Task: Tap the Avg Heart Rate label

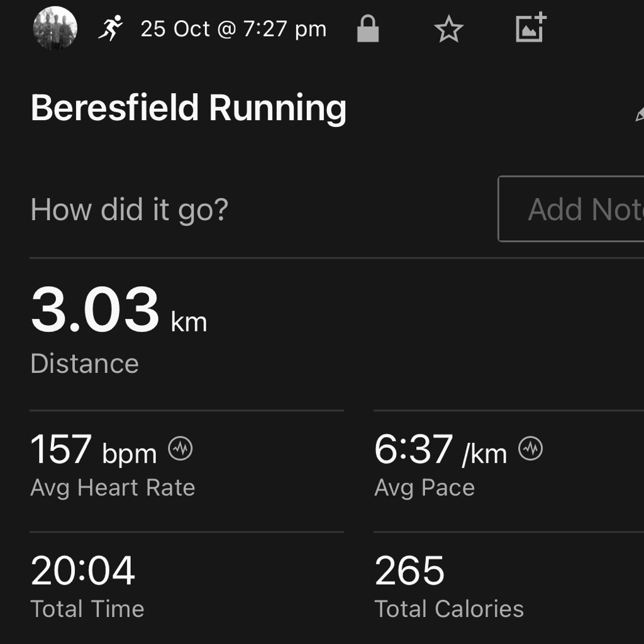Action: click(113, 488)
